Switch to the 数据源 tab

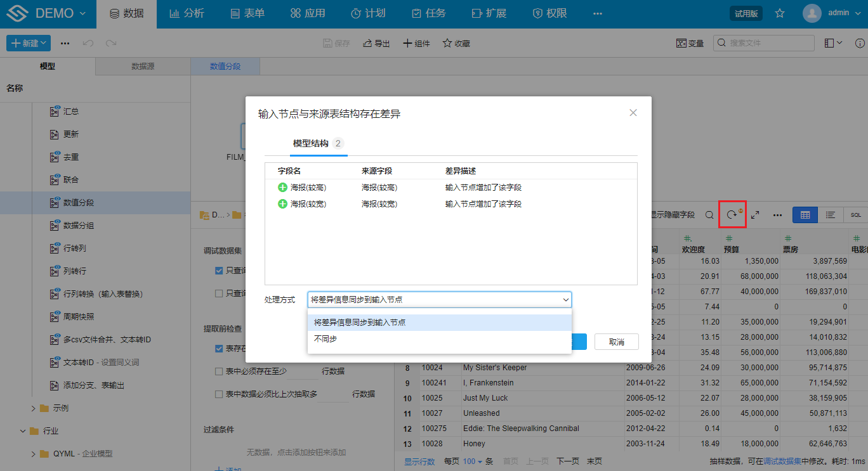tap(143, 66)
